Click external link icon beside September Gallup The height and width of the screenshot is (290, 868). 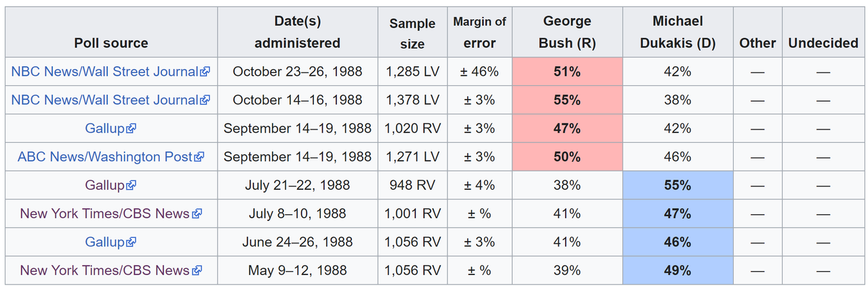(x=132, y=129)
